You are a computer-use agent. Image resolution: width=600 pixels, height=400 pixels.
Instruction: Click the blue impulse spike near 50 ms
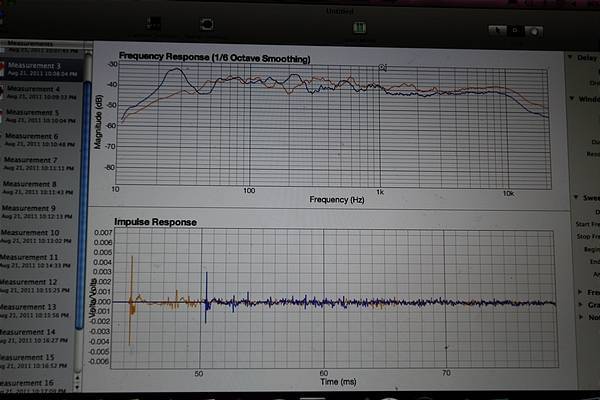[206, 298]
